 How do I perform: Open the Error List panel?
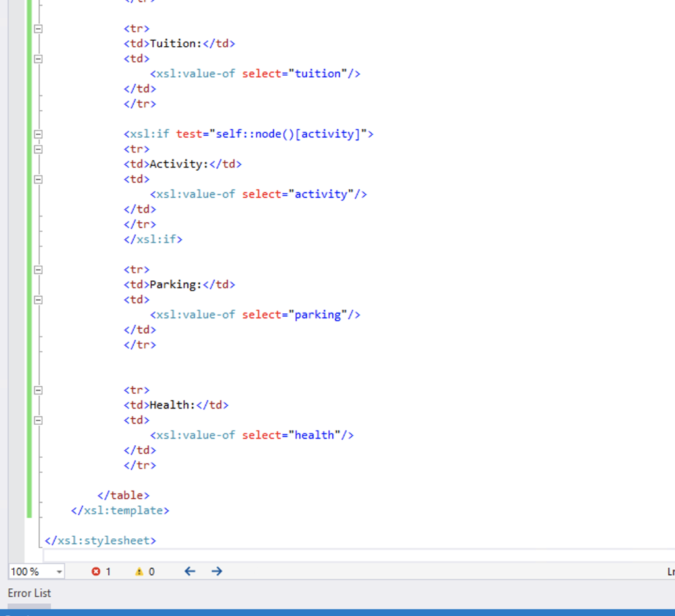[29, 594]
